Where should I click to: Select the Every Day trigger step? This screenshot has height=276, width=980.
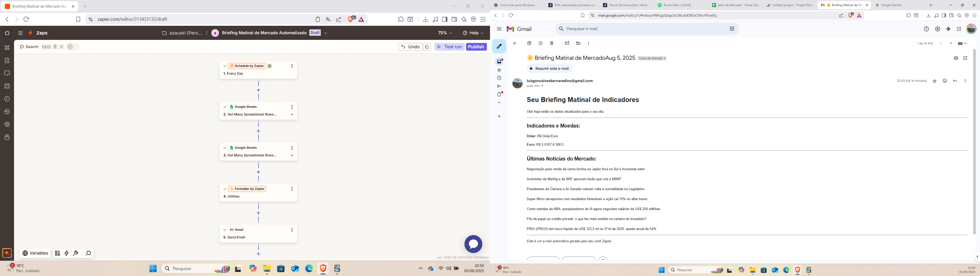click(x=258, y=70)
